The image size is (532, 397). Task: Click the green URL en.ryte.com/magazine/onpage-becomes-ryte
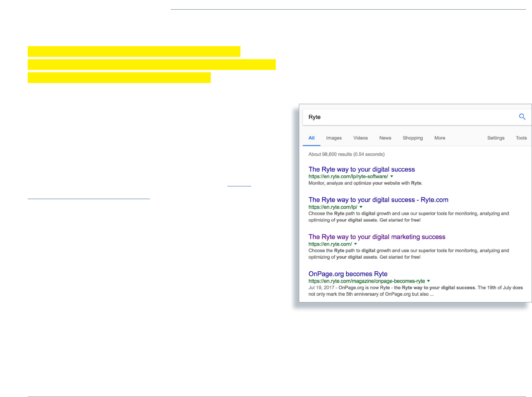pyautogui.click(x=367, y=281)
